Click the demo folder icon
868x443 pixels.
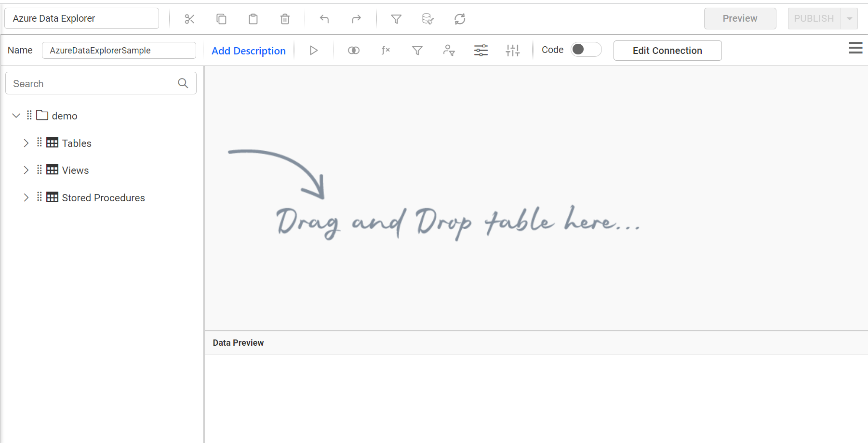pos(42,115)
